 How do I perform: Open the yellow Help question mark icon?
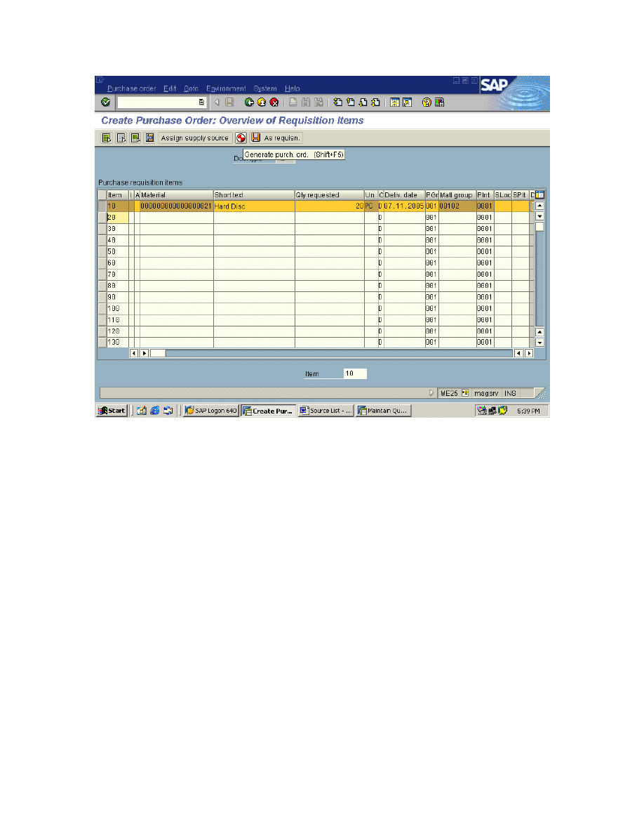point(427,102)
